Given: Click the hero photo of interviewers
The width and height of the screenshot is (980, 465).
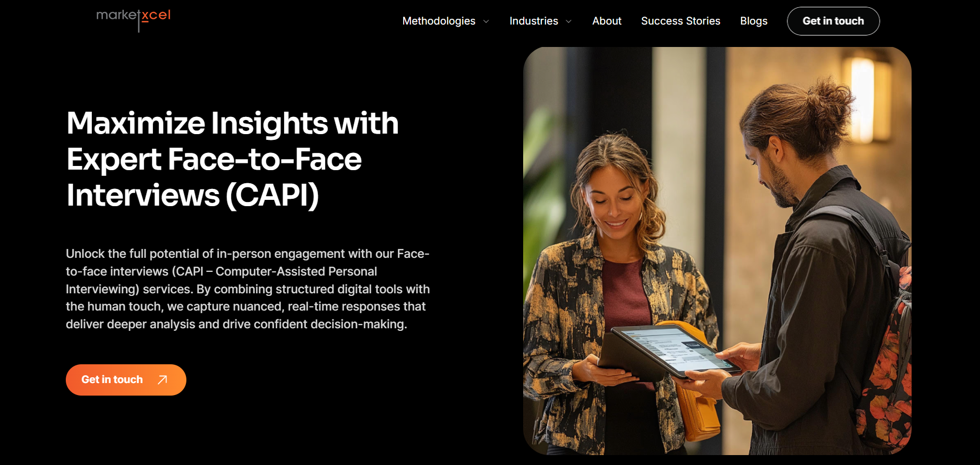Looking at the screenshot, I should click(717, 251).
